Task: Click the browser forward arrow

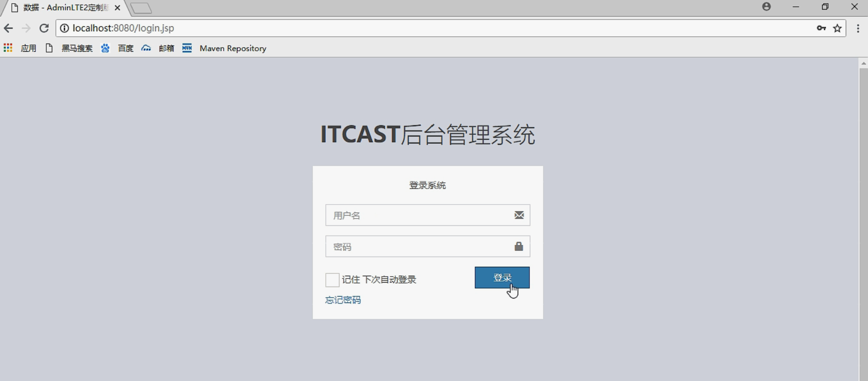Action: 26,28
